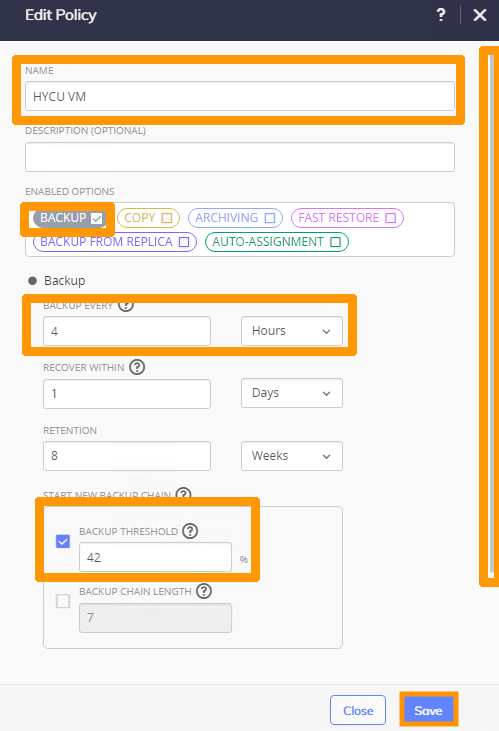Enable the Archiving option
This screenshot has width=499, height=731.
[x=235, y=218]
